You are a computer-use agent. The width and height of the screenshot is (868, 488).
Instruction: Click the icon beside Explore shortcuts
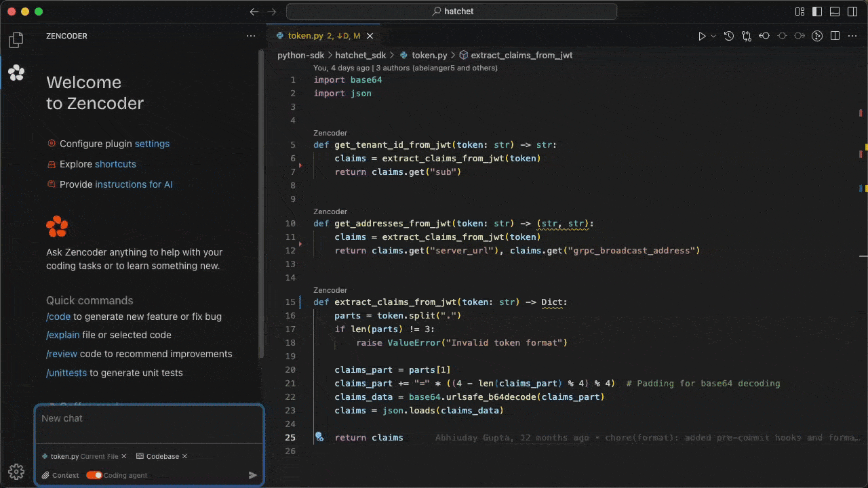[52, 164]
